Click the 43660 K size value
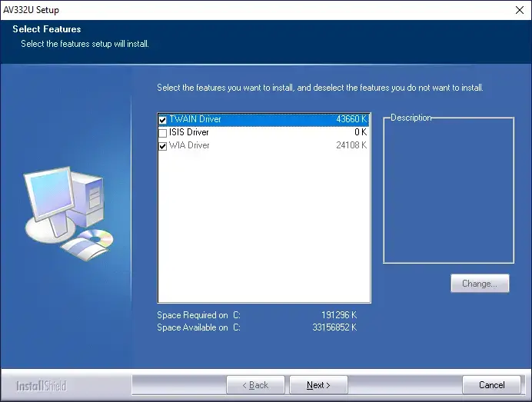 click(351, 120)
